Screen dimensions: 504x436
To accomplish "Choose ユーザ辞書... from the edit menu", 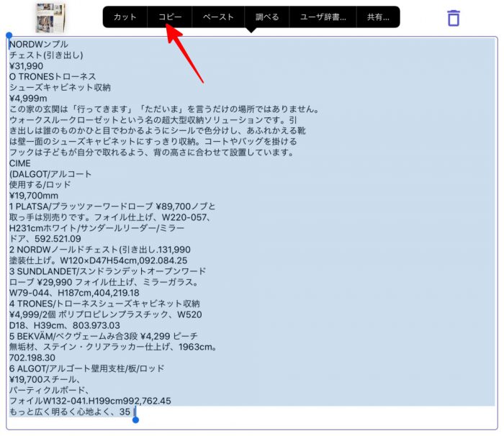I will [323, 17].
